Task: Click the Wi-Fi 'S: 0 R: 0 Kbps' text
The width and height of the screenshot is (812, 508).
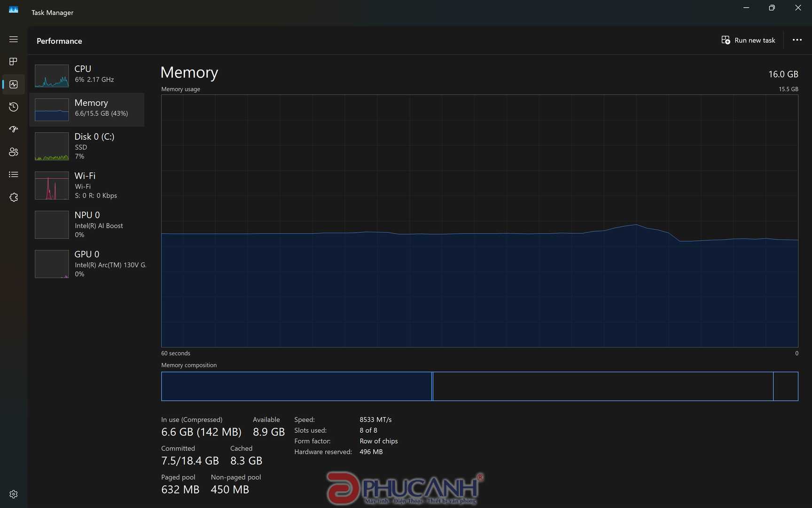Action: click(x=96, y=196)
